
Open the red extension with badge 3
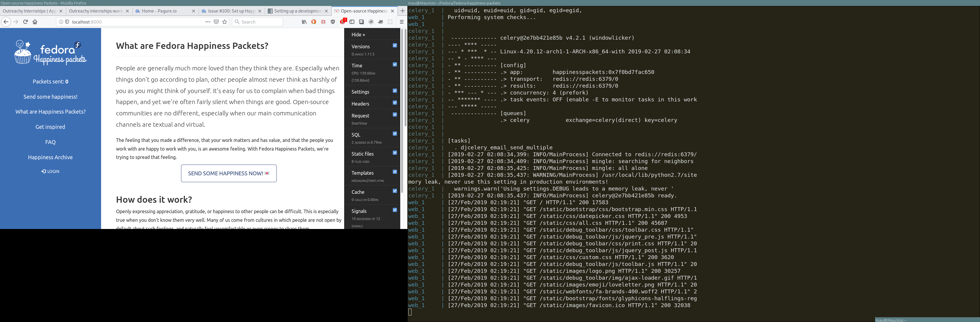(x=343, y=21)
